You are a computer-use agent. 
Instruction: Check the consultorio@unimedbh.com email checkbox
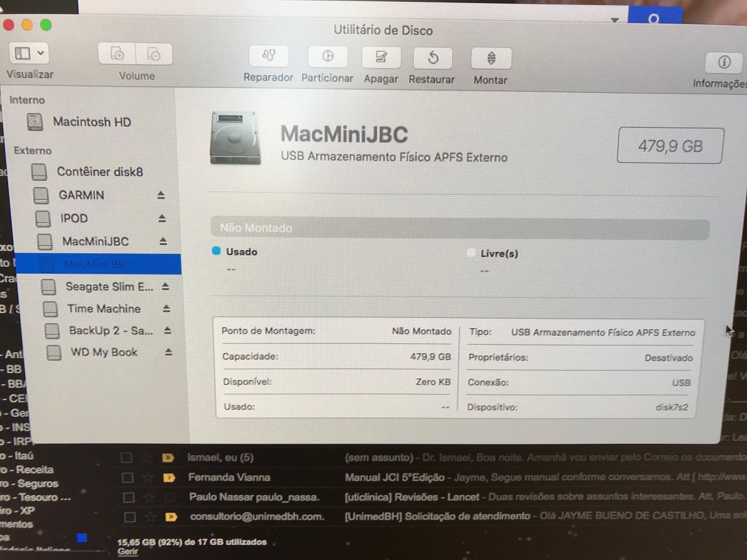point(130,517)
